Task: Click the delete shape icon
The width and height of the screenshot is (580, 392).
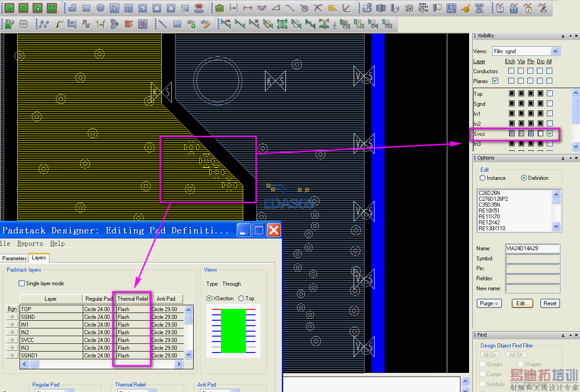Action: (199, 8)
